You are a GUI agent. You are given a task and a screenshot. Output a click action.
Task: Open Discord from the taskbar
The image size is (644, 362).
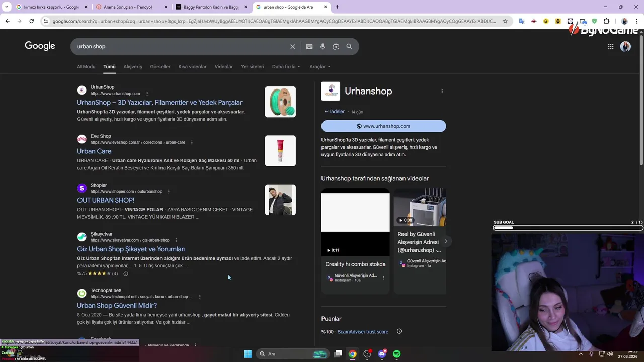tap(382, 354)
